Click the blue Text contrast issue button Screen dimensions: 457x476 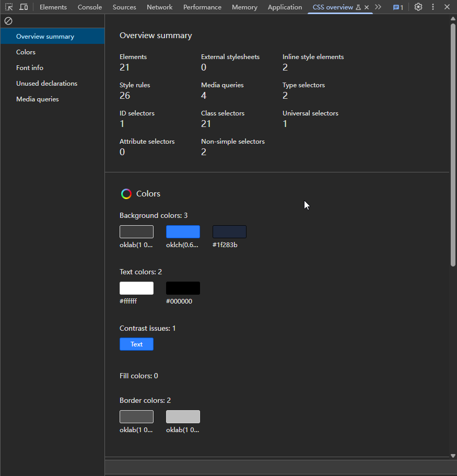(136, 344)
